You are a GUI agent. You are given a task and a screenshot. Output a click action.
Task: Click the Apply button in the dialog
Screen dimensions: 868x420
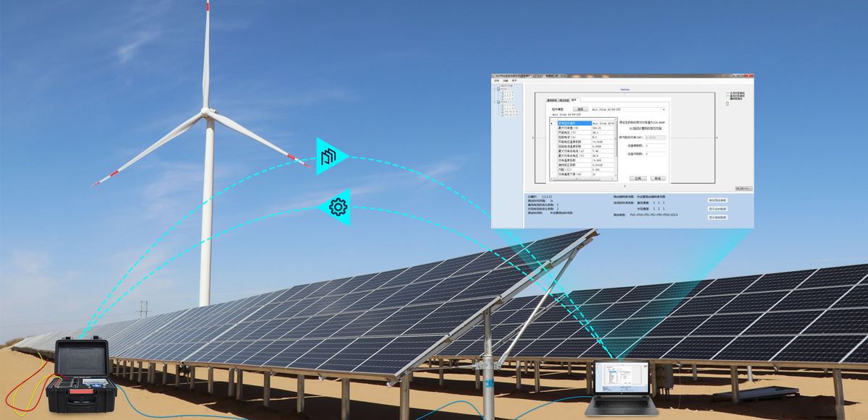[637, 178]
